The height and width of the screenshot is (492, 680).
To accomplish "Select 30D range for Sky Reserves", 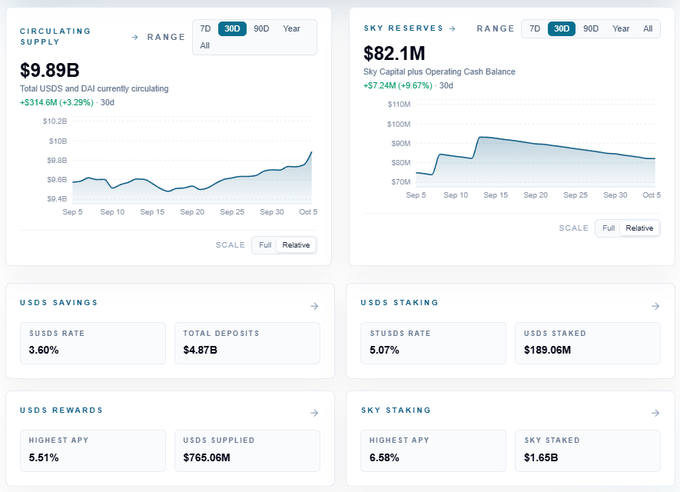I will tap(562, 29).
